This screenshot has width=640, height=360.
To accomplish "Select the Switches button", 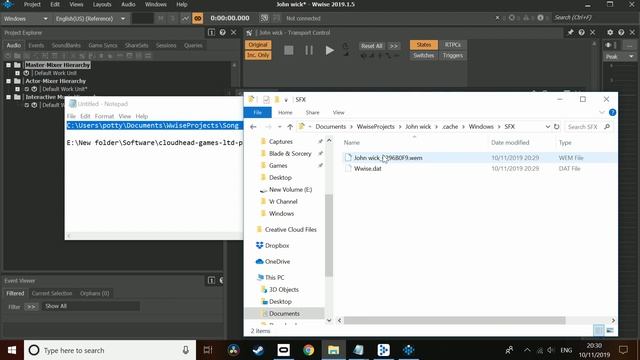I will 424,55.
